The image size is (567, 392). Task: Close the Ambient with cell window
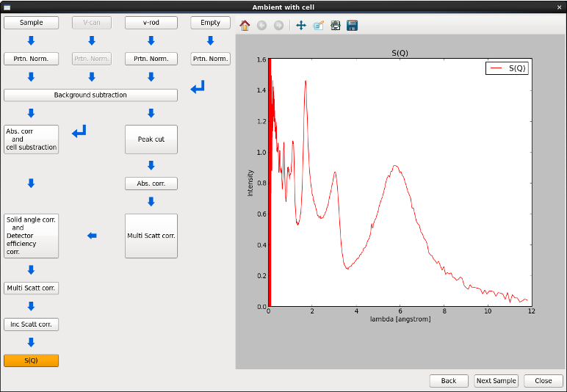point(560,7)
